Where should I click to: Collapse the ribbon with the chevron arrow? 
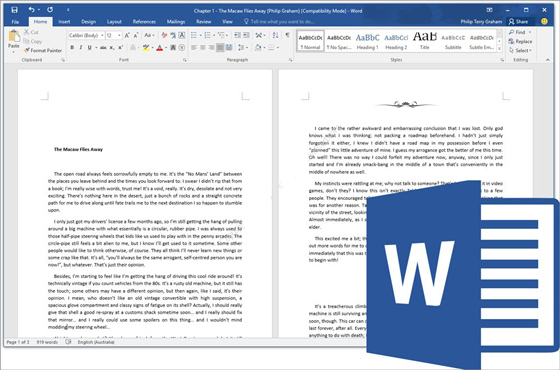pos(548,60)
